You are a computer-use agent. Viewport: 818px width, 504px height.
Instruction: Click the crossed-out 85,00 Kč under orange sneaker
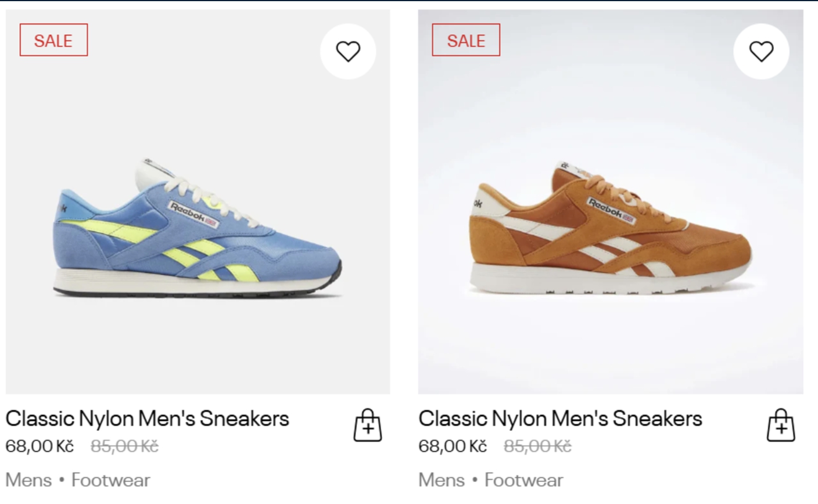point(537,446)
